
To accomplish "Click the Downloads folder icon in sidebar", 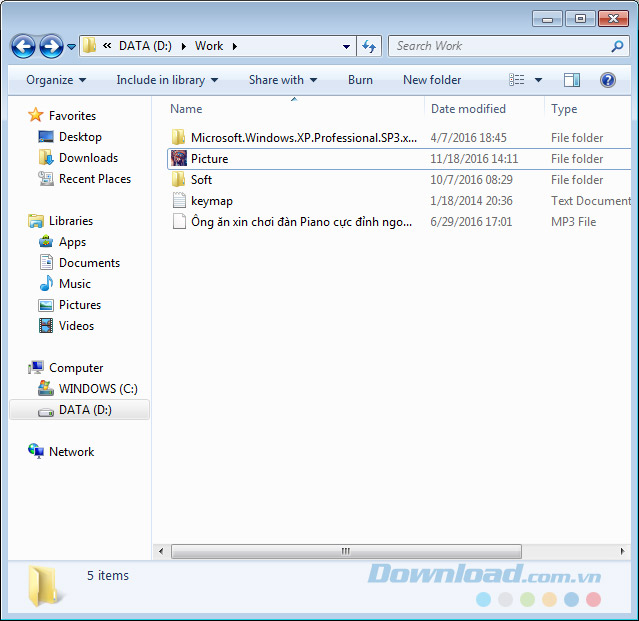I will click(46, 158).
